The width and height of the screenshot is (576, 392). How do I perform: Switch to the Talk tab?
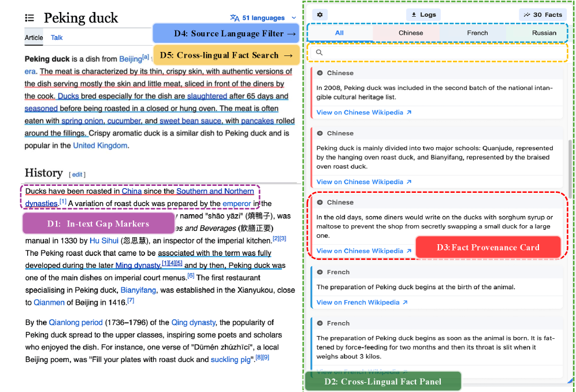tap(57, 38)
